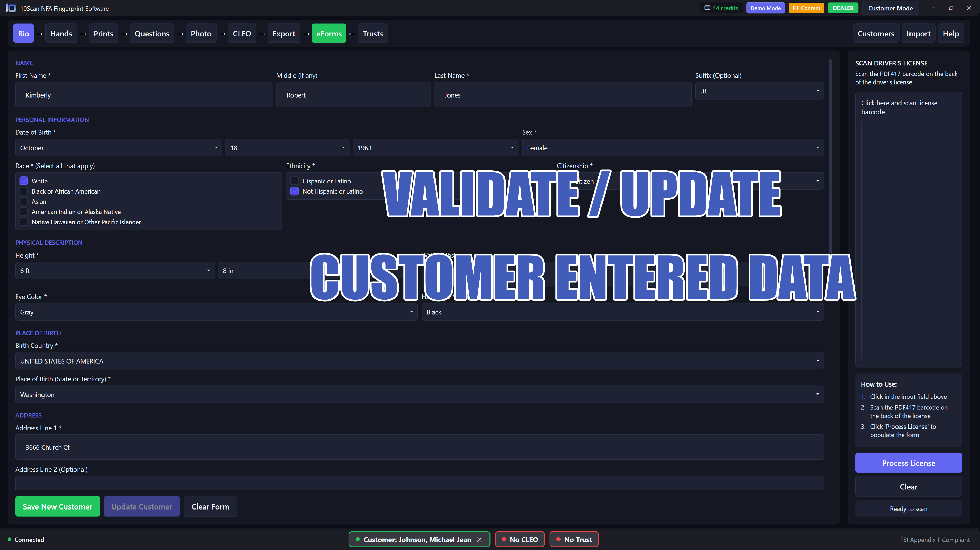The width and height of the screenshot is (980, 550).
Task: Switch to the Hands tab
Action: point(61,33)
